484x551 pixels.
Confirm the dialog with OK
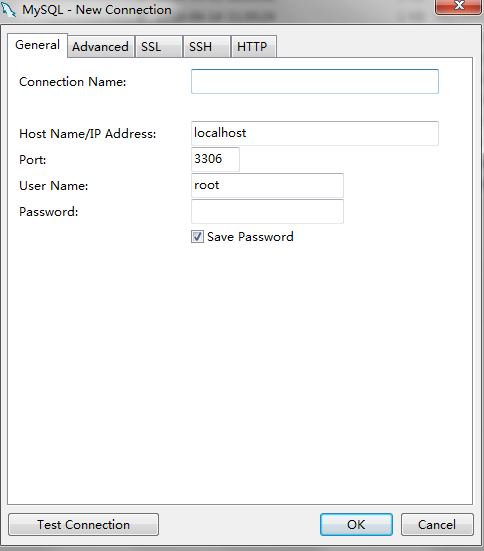(356, 524)
